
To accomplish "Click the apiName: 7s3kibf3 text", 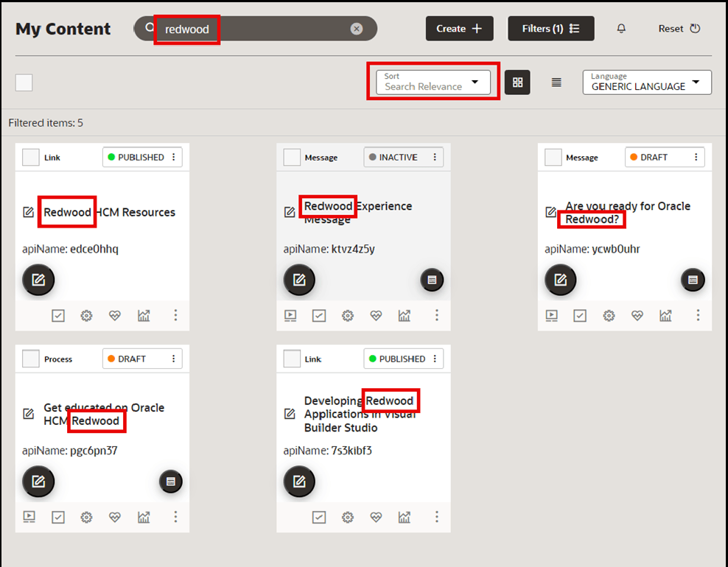I will (x=328, y=451).
